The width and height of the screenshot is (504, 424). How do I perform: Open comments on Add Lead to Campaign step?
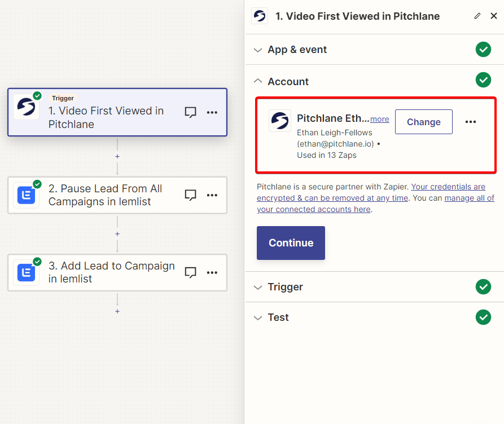(x=190, y=272)
